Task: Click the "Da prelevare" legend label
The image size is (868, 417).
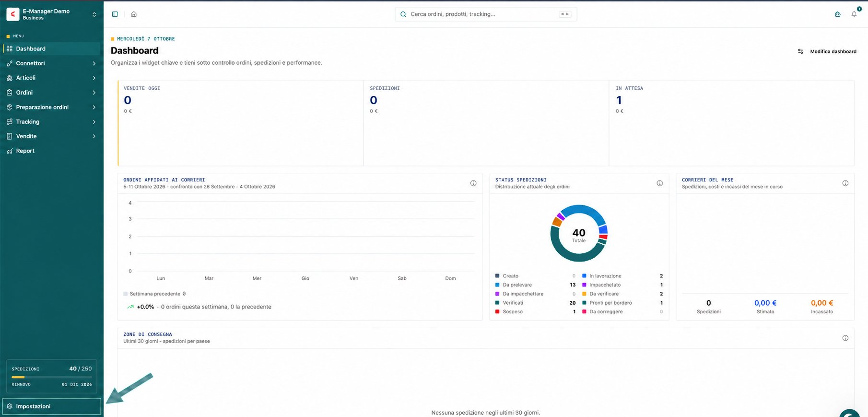Action: pos(517,285)
